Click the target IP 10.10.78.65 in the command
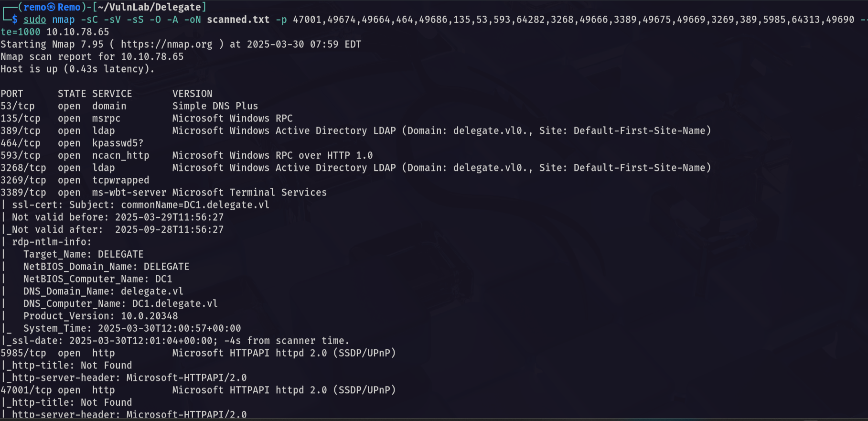This screenshot has height=421, width=868. [78, 32]
